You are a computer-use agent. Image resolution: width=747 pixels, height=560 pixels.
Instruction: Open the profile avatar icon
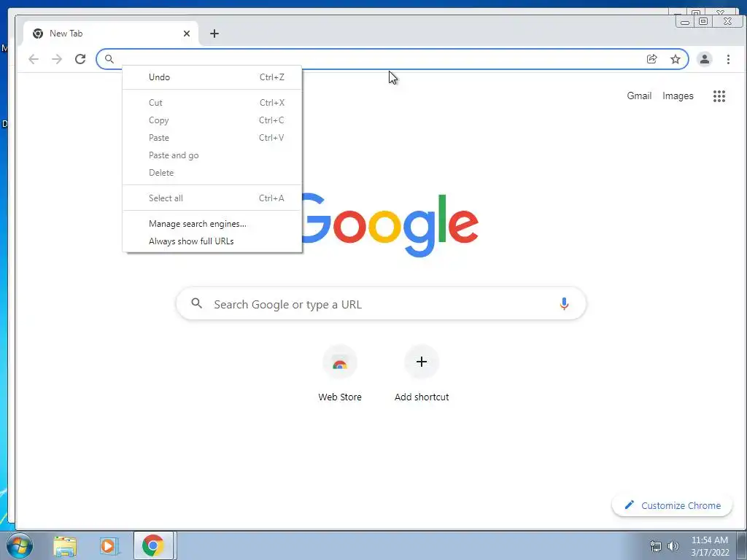pyautogui.click(x=704, y=59)
